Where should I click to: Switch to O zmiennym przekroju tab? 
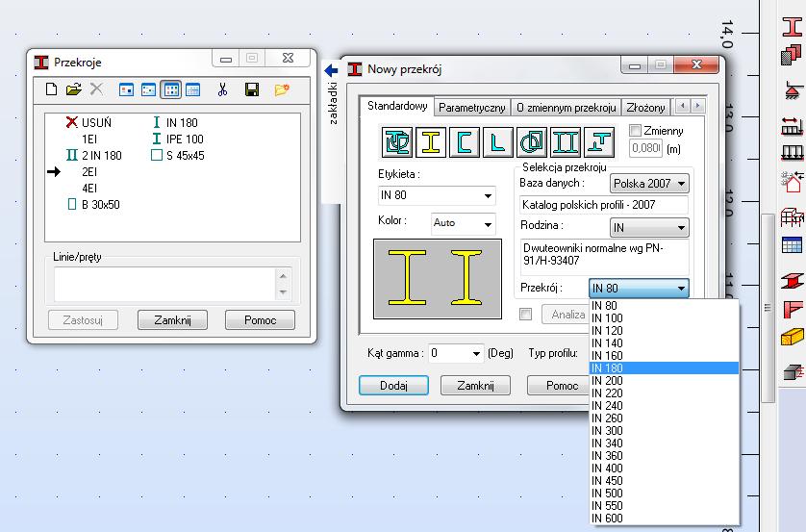tap(566, 108)
